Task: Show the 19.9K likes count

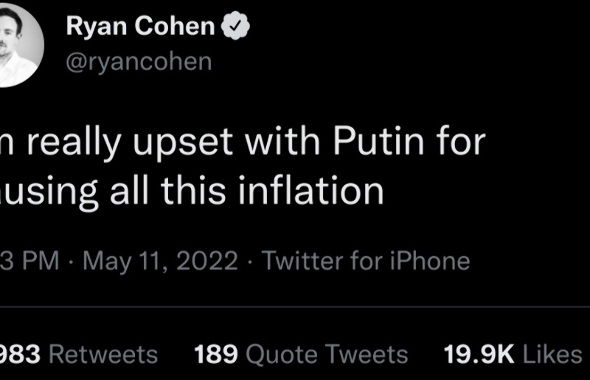Action: pyautogui.click(x=479, y=354)
